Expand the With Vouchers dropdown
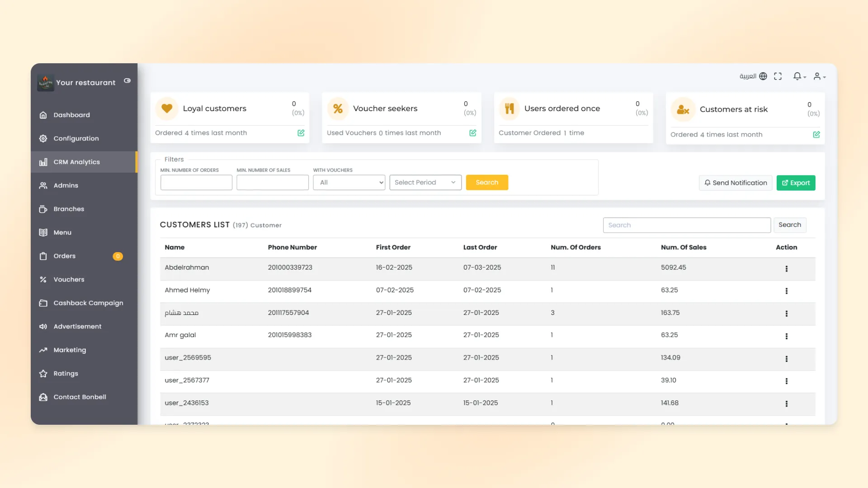This screenshot has width=868, height=488. (349, 183)
